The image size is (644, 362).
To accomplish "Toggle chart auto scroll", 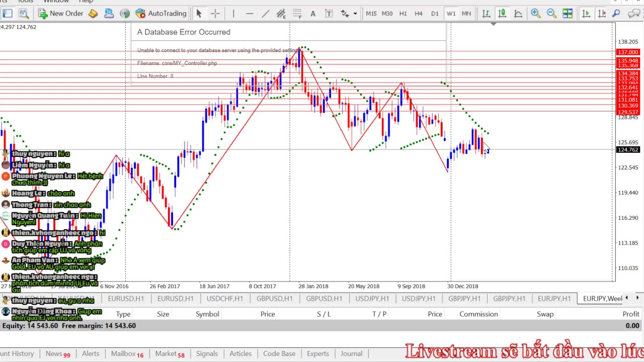I will (586, 14).
